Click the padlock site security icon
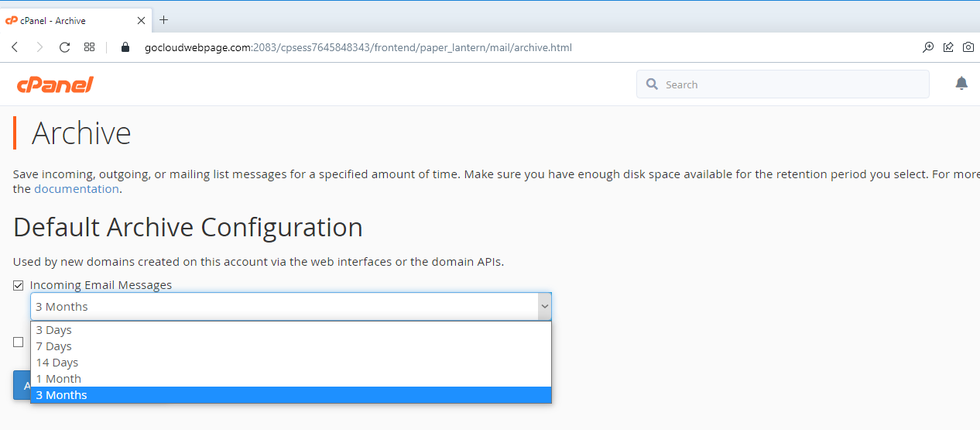The width and height of the screenshot is (980, 430). click(125, 47)
